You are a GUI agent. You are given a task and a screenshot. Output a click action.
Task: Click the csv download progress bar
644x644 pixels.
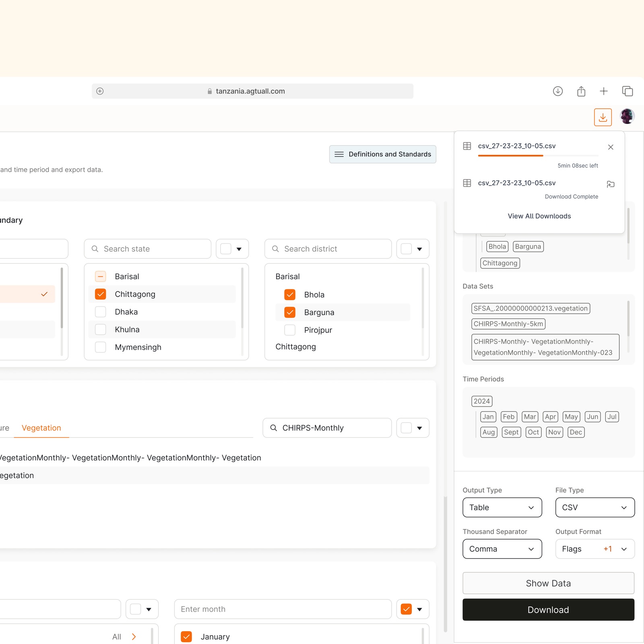538,156
